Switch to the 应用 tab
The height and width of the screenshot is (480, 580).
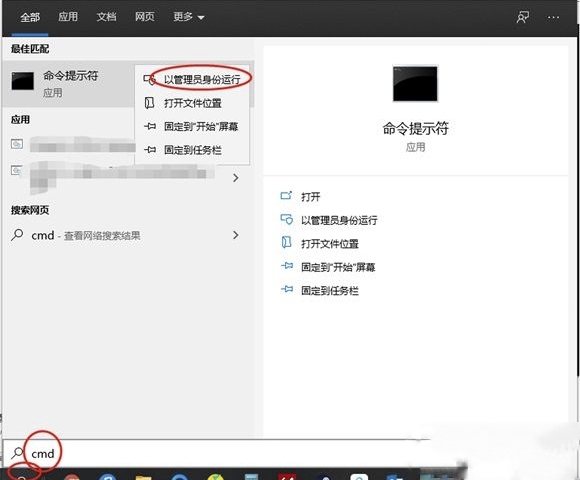pos(68,17)
